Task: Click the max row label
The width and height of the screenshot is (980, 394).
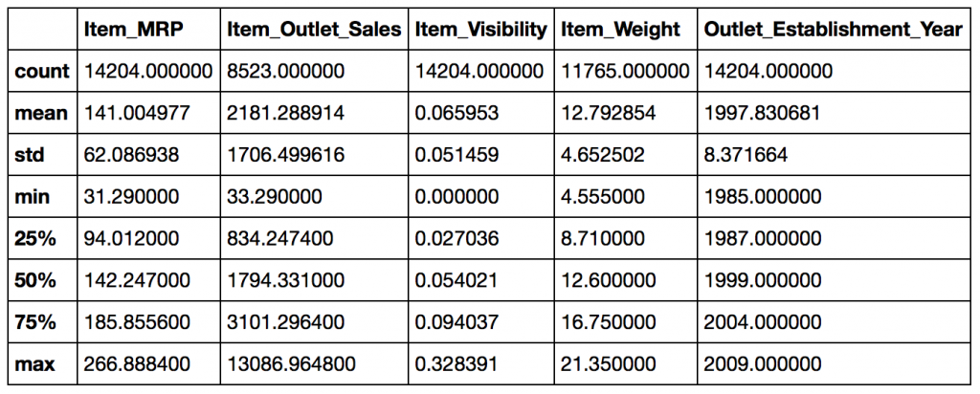Action: pyautogui.click(x=34, y=365)
